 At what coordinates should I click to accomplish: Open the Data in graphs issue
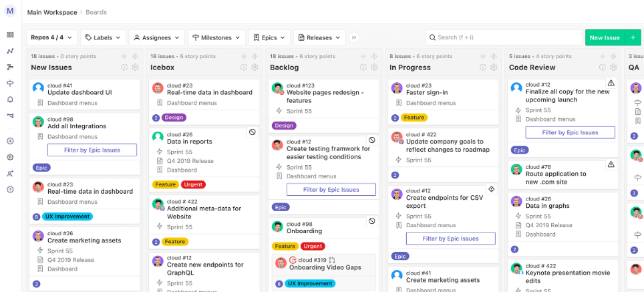[548, 206]
